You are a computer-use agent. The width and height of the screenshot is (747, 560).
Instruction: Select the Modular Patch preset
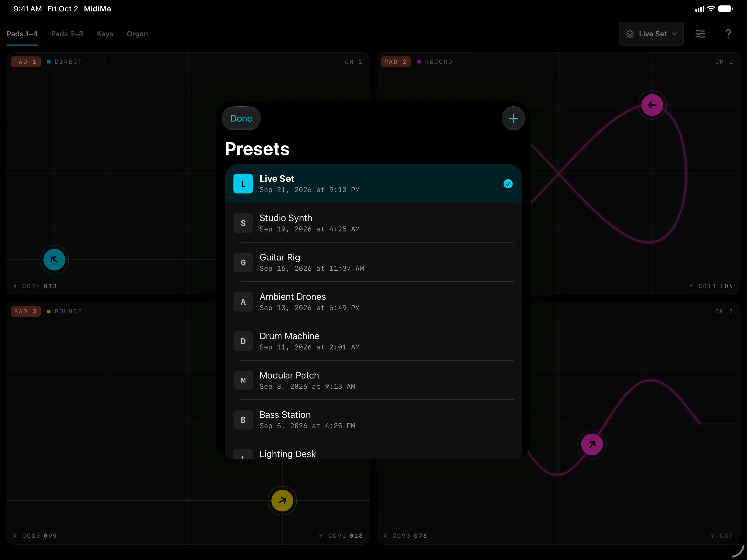point(373,380)
